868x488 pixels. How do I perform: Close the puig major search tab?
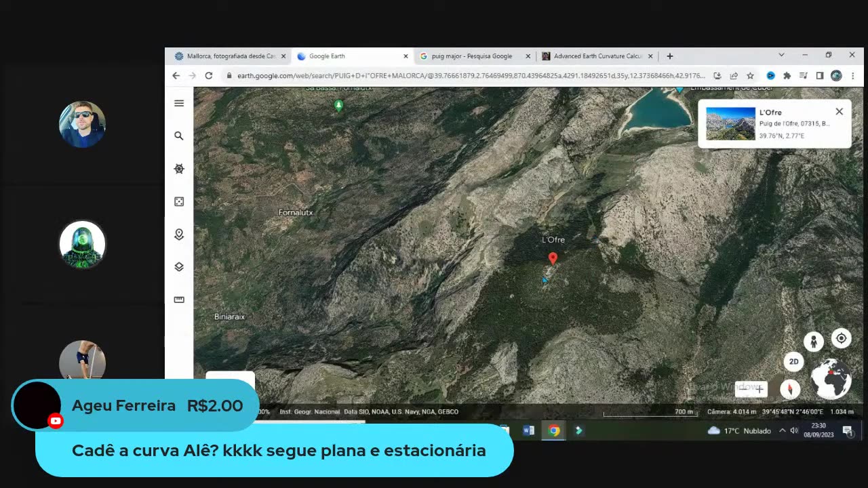528,56
